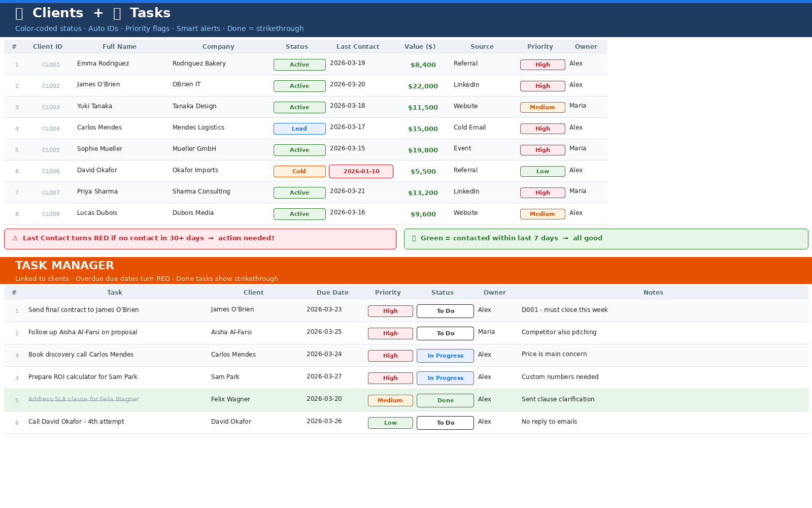Open Done status for Felix Wagner task
Screen dimensions: 812x508
(445, 401)
